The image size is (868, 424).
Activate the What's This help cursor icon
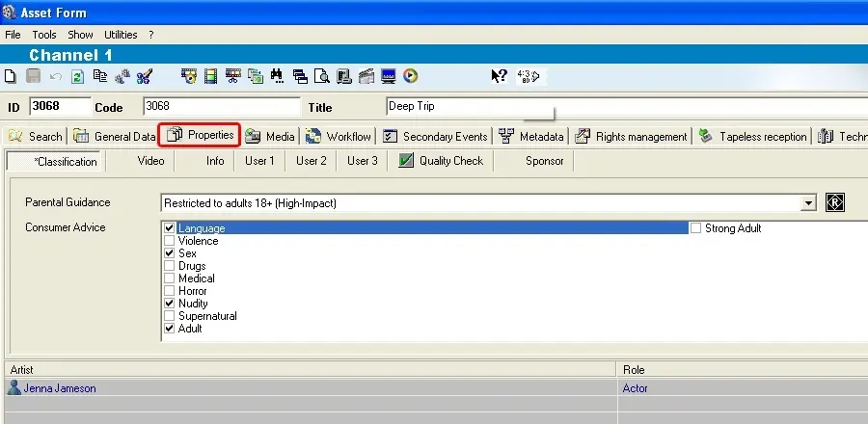[499, 76]
